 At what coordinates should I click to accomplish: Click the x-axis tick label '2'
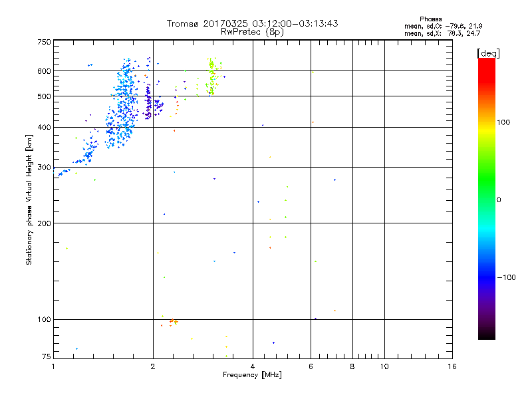(x=153, y=366)
